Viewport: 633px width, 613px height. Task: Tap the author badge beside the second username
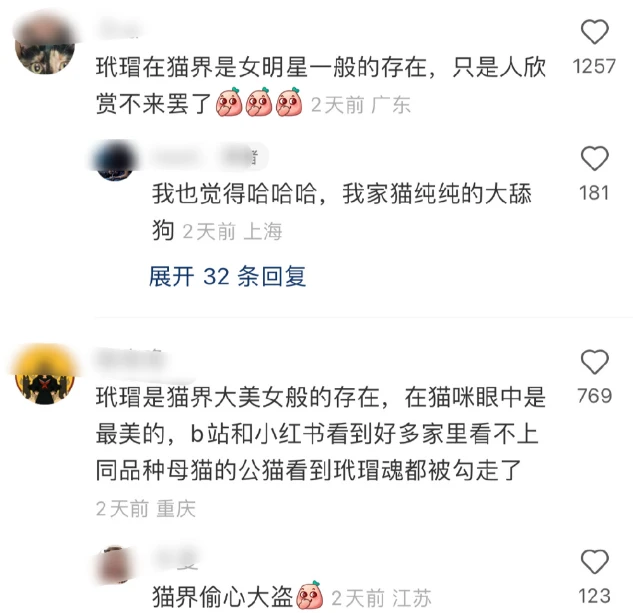pos(243,157)
